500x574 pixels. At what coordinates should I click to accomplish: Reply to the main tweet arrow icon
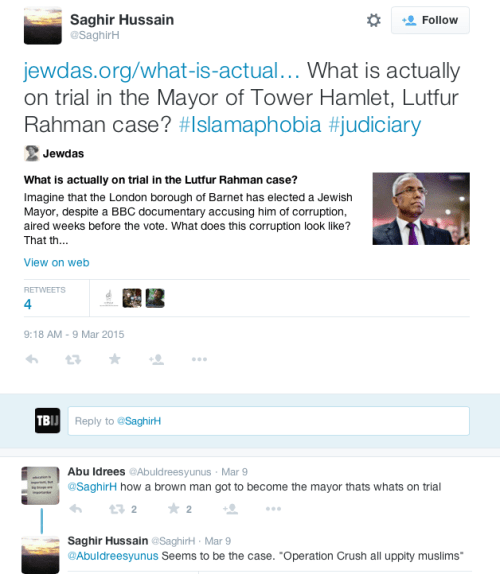[x=32, y=359]
